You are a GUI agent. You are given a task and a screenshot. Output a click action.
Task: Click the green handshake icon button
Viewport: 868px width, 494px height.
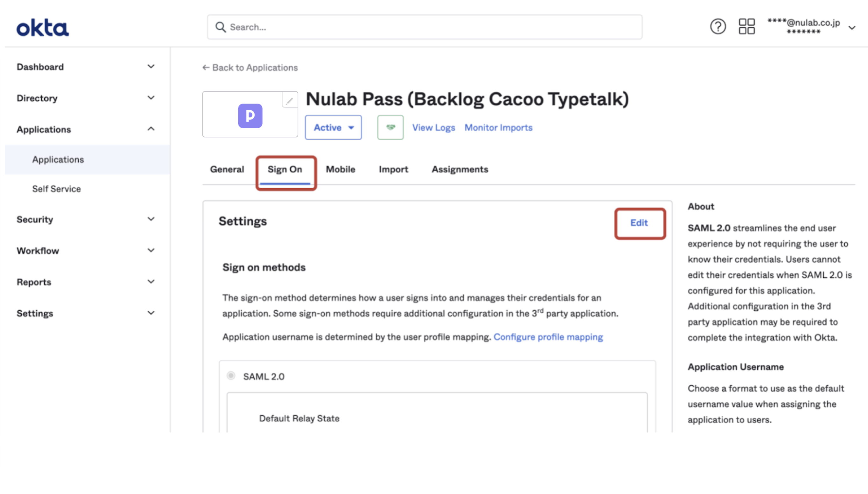click(390, 127)
